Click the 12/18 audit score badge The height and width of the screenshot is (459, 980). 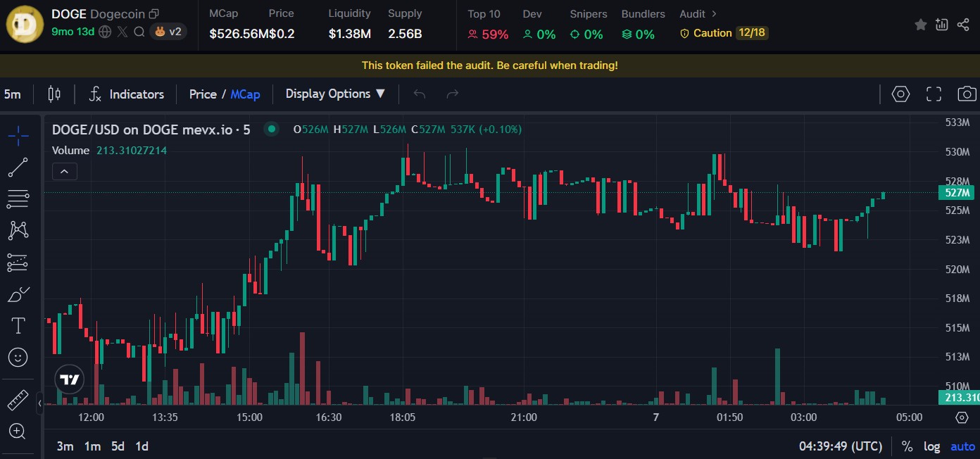point(751,33)
